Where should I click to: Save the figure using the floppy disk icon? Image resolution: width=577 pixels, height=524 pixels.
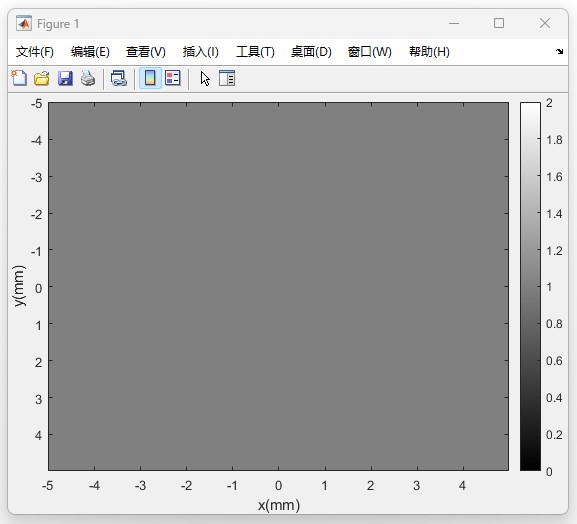(x=65, y=78)
